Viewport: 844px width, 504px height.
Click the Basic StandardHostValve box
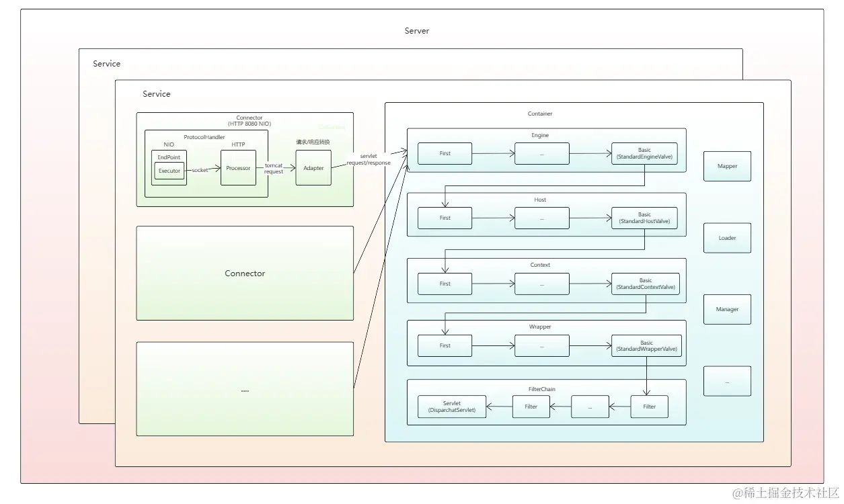(645, 218)
